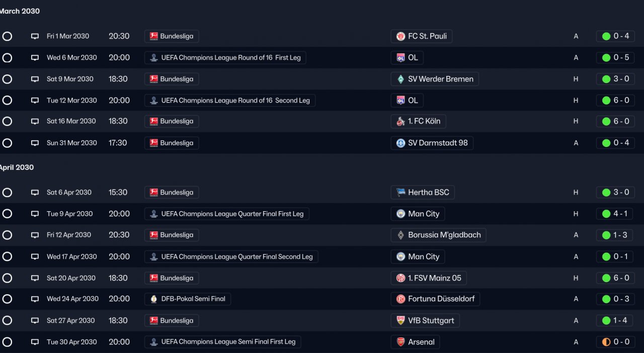644x353 pixels.
Task: Click the Man City crest on 9 Apr row
Action: (401, 214)
